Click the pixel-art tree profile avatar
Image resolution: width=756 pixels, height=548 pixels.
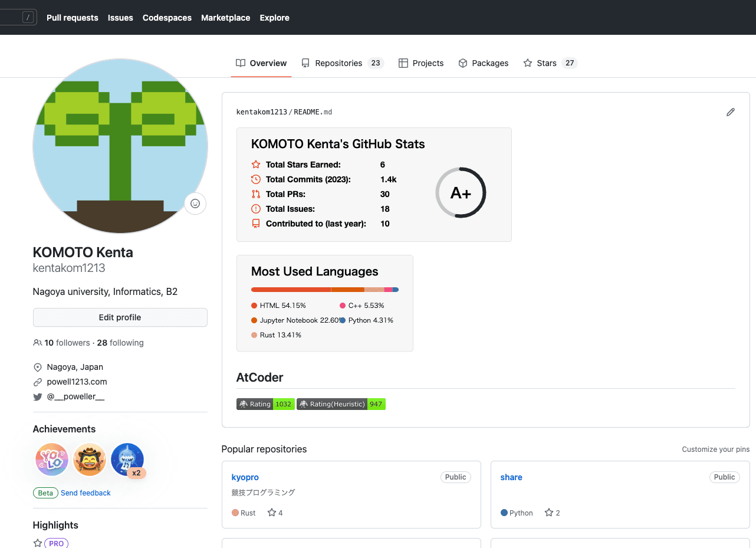point(120,146)
